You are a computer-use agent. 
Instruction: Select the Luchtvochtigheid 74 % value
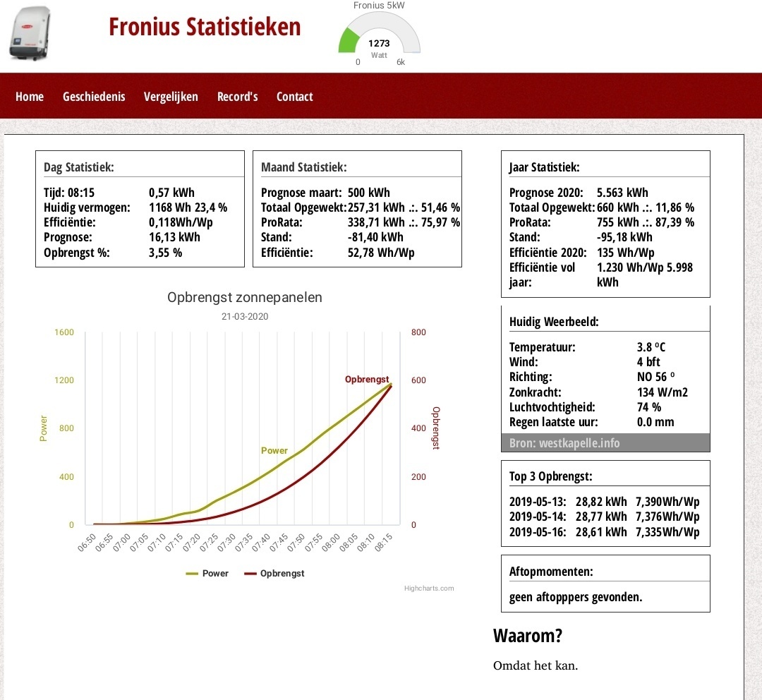coord(649,407)
